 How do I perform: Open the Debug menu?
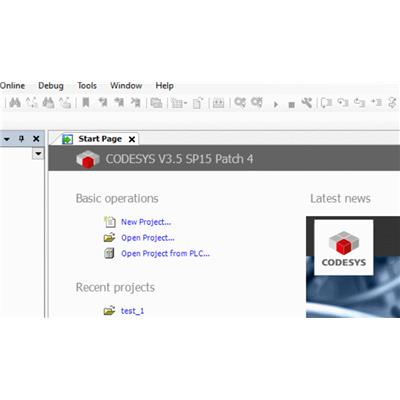tap(51, 86)
